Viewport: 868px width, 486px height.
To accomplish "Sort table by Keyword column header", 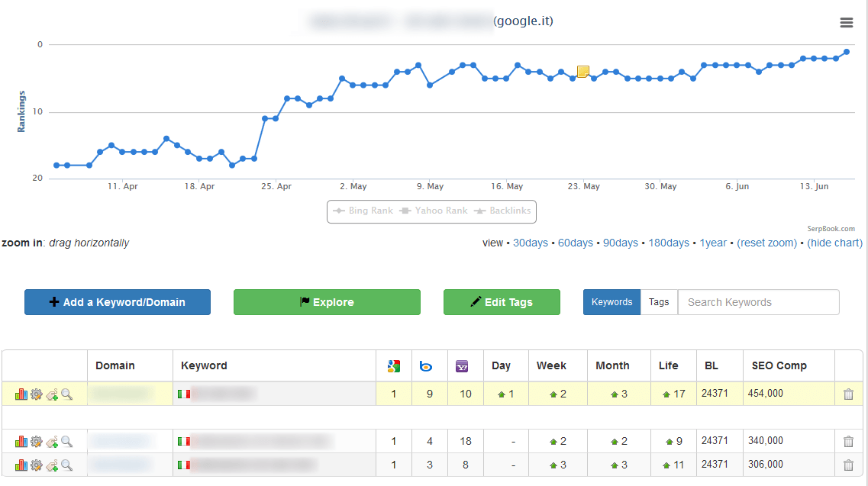I will [x=204, y=366].
